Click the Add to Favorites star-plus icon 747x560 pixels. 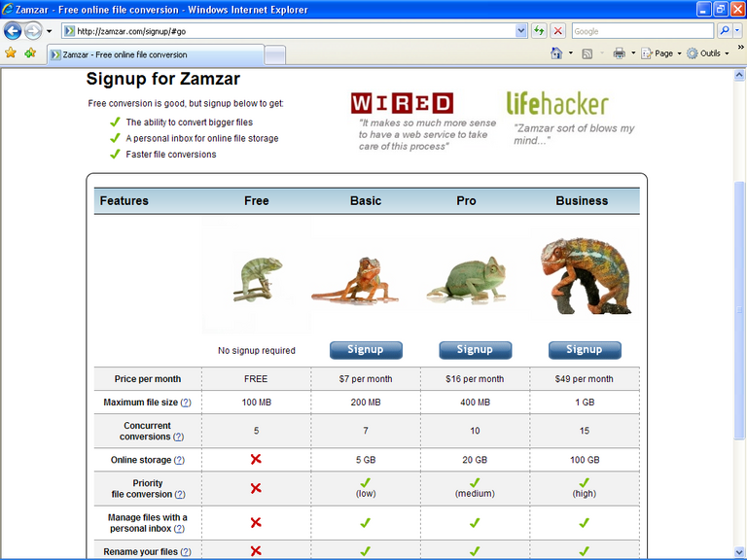[30, 52]
